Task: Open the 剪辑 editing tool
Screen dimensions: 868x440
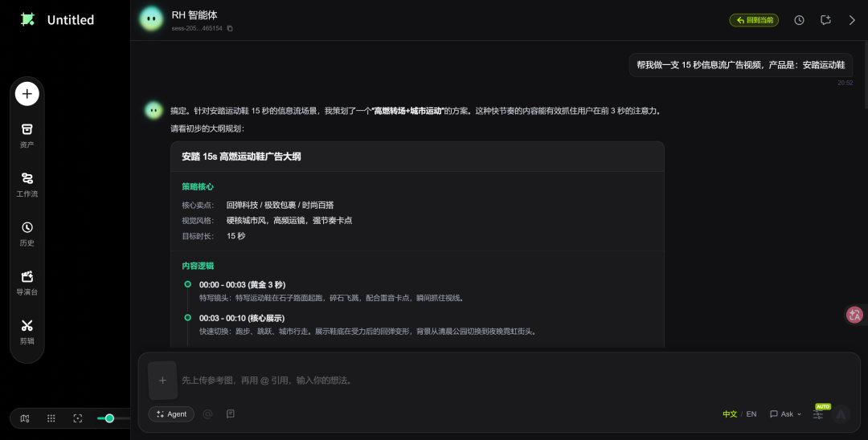Action: click(27, 332)
